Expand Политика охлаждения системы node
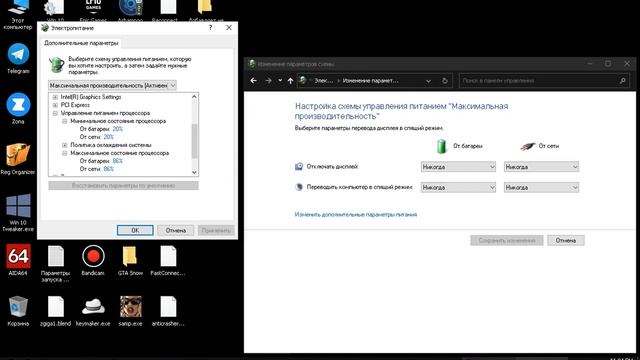This screenshot has width=640, height=360. pyautogui.click(x=64, y=145)
